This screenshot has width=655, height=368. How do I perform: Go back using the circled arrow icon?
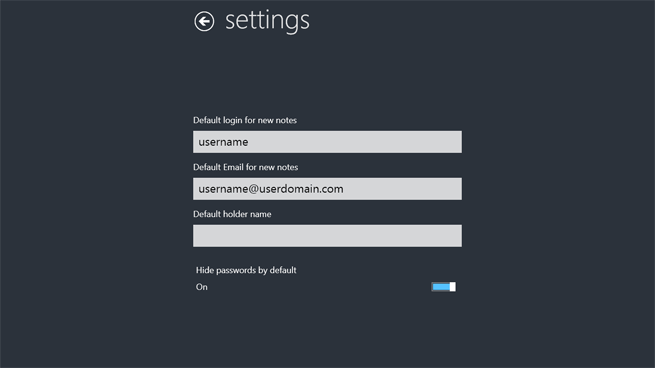204,21
